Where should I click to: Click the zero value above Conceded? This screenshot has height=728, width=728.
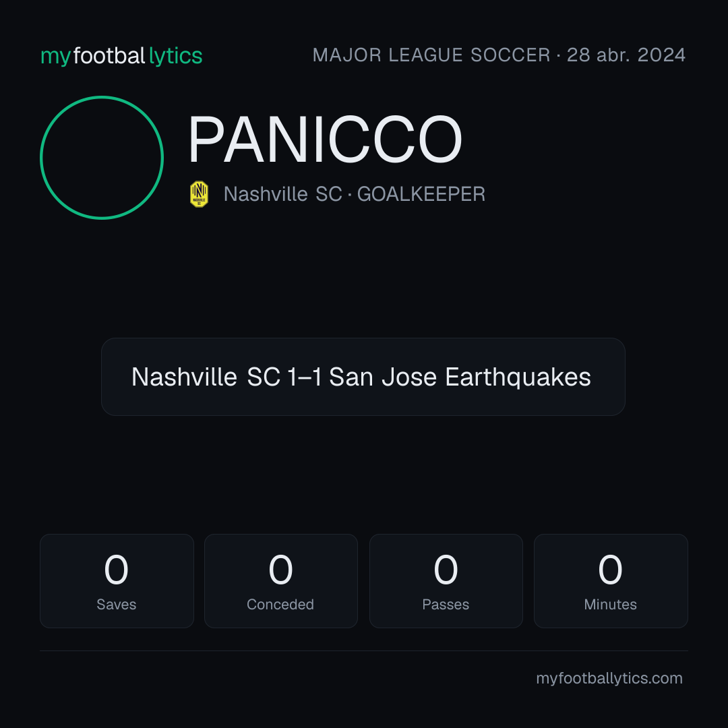pyautogui.click(x=281, y=570)
